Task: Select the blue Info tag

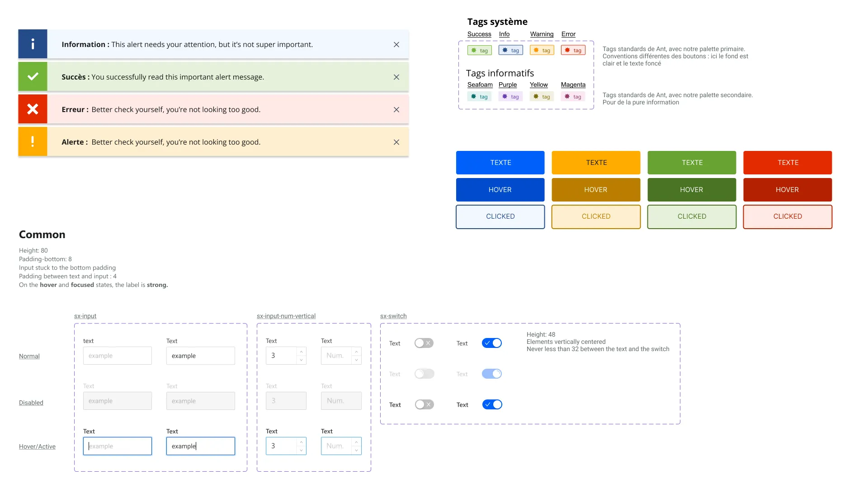Action: [x=510, y=50]
